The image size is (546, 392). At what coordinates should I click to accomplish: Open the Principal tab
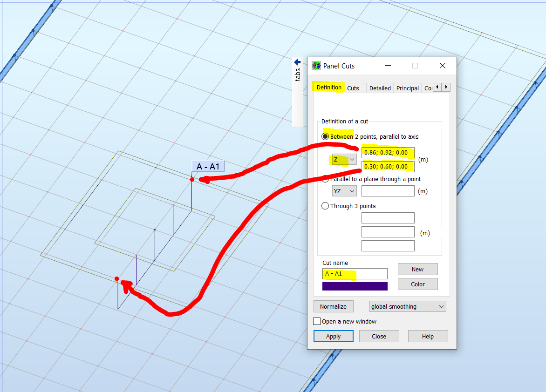pos(407,88)
